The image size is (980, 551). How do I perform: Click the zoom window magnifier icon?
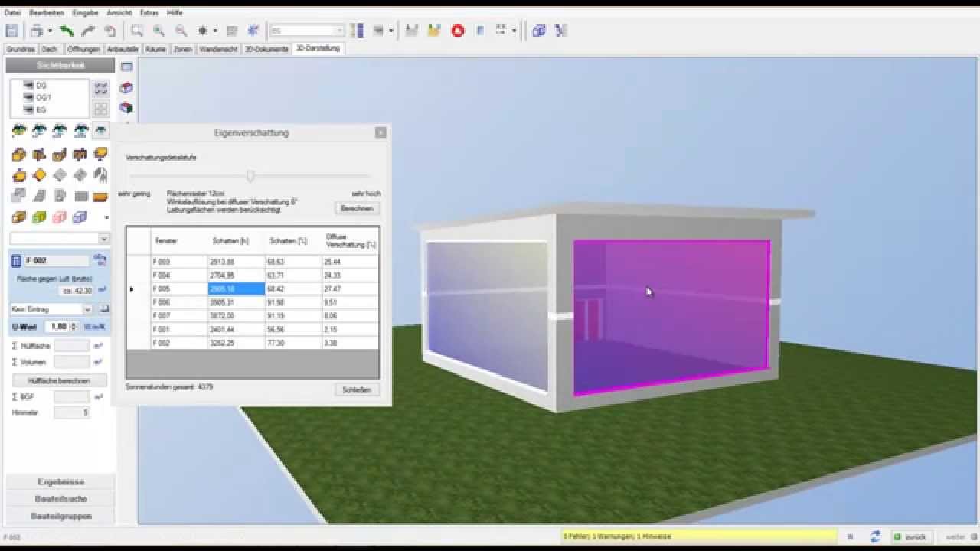(137, 31)
